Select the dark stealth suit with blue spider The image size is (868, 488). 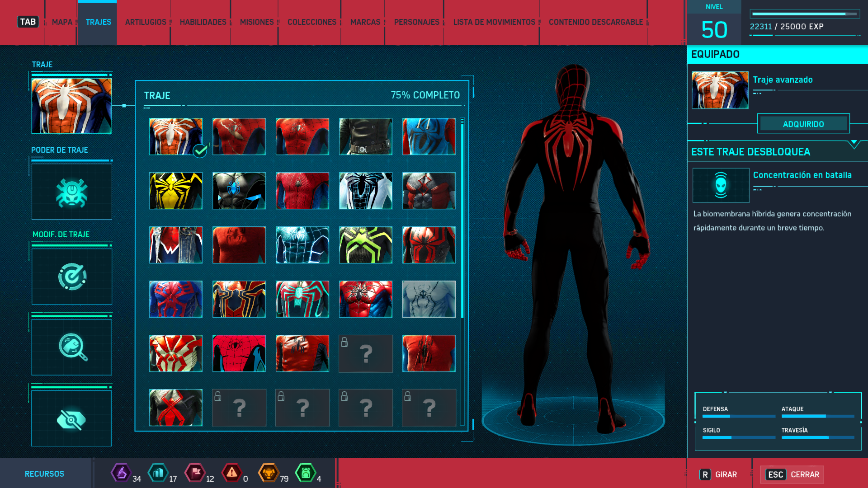[239, 191]
